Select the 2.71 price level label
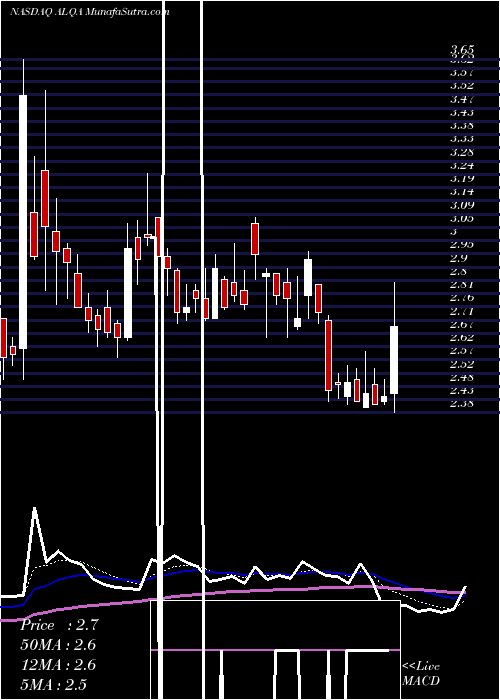This screenshot has width=500, height=700. pyautogui.click(x=462, y=311)
